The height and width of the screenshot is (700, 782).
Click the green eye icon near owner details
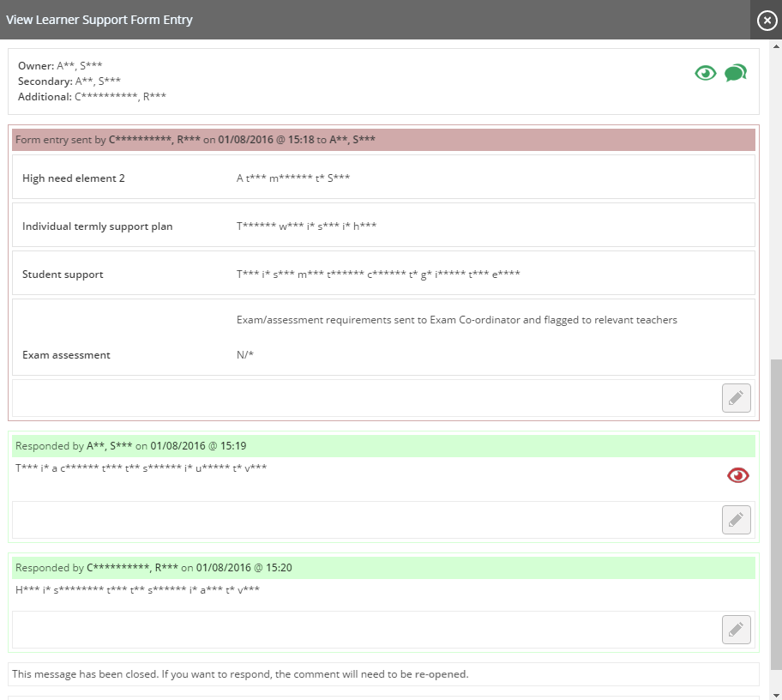click(705, 74)
